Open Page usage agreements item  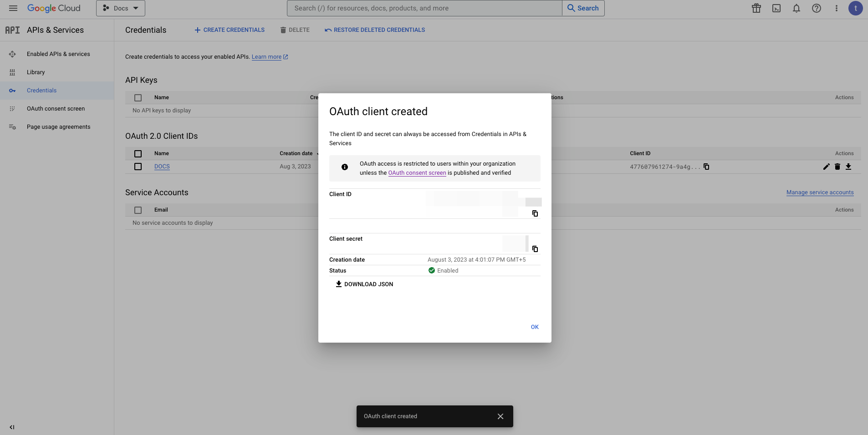58,127
